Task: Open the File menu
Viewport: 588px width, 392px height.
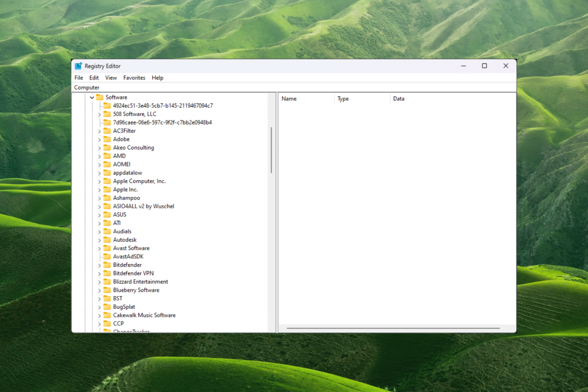Action: pyautogui.click(x=79, y=77)
